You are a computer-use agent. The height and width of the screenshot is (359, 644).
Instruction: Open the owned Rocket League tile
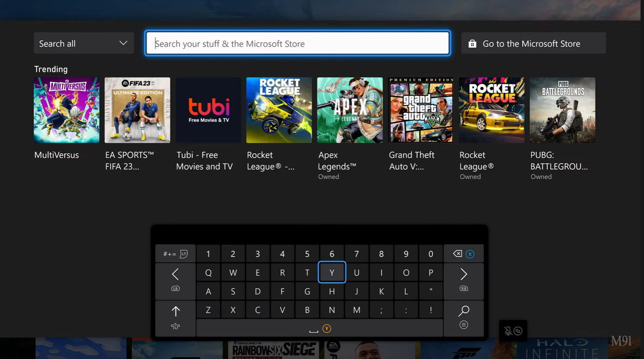point(492,110)
